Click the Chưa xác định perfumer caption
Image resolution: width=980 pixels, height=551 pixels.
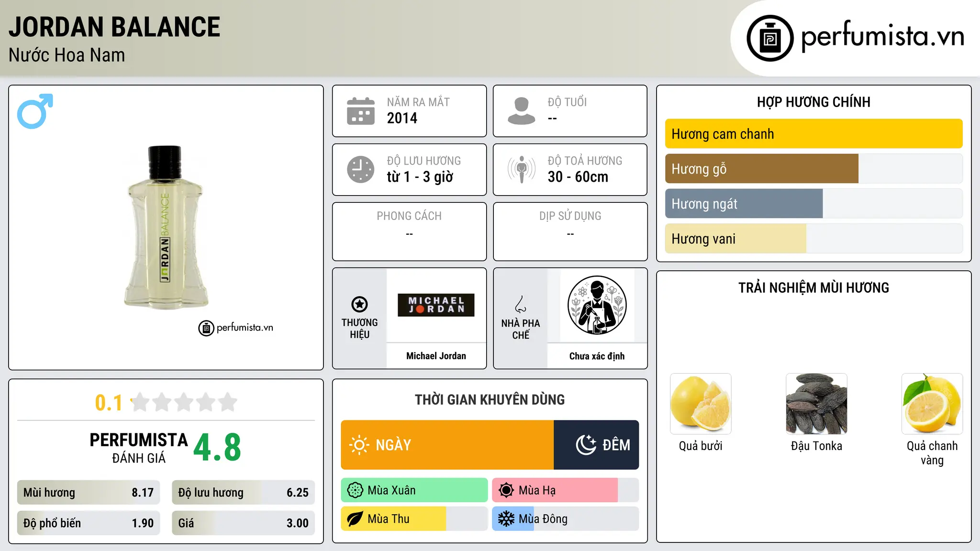click(x=597, y=356)
